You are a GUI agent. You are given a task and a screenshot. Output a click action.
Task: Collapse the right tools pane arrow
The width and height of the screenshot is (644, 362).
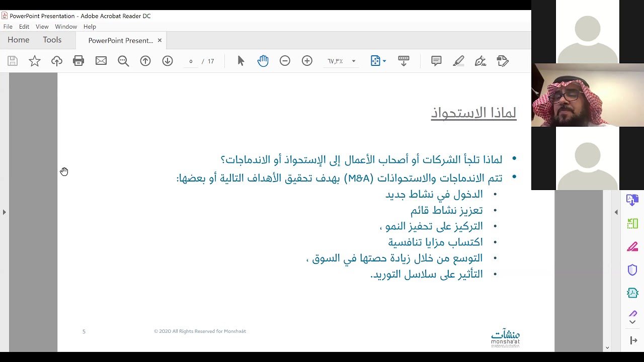(x=616, y=212)
